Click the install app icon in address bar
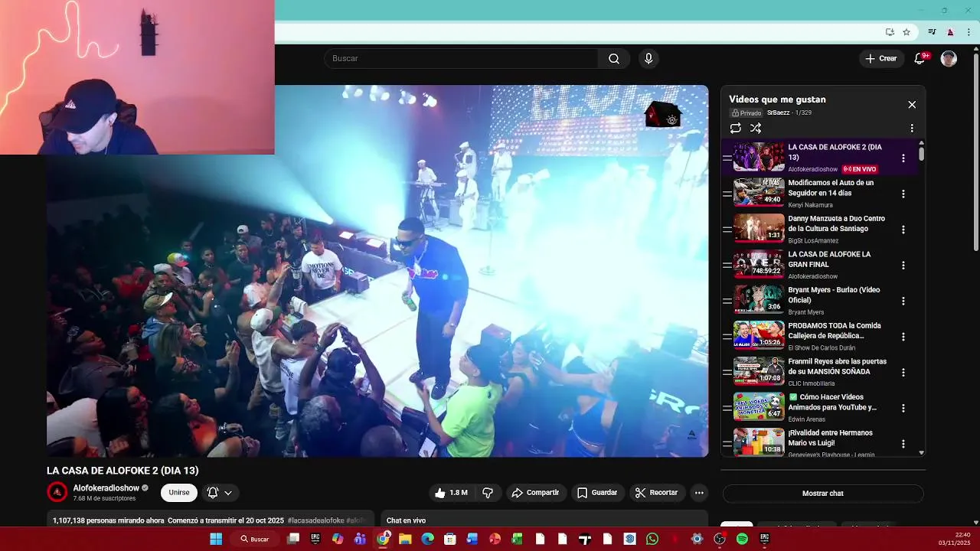The height and width of the screenshot is (551, 980). point(890,32)
